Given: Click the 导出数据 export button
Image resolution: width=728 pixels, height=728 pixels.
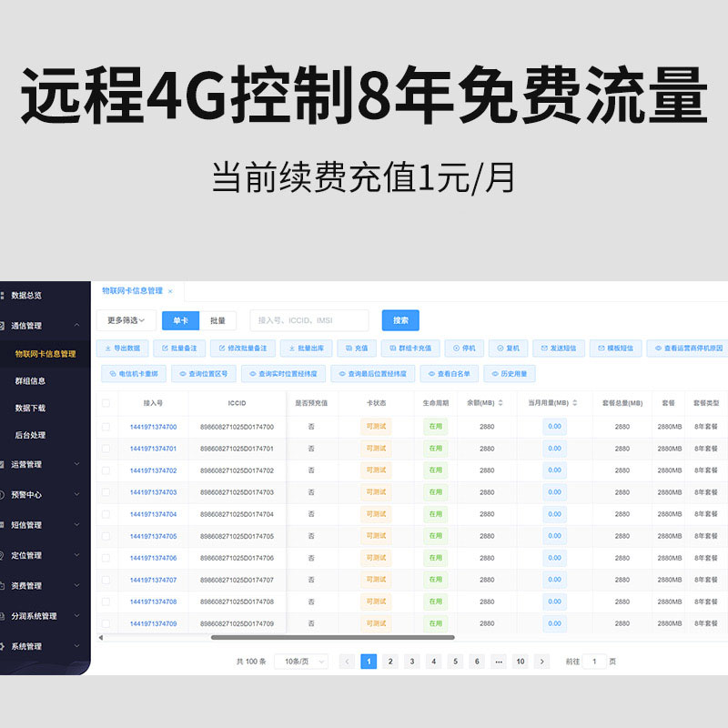Looking at the screenshot, I should point(122,348).
